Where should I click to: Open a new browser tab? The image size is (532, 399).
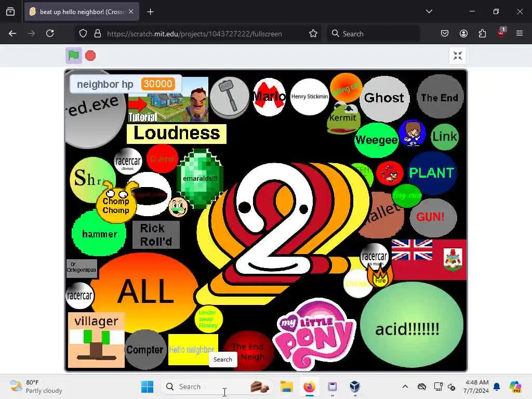coord(150,12)
